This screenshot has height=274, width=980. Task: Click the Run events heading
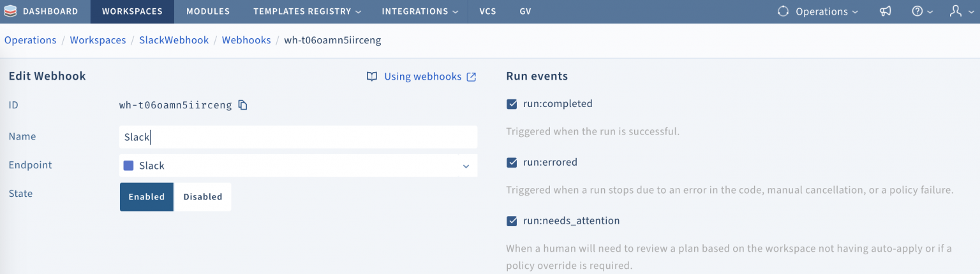point(537,76)
